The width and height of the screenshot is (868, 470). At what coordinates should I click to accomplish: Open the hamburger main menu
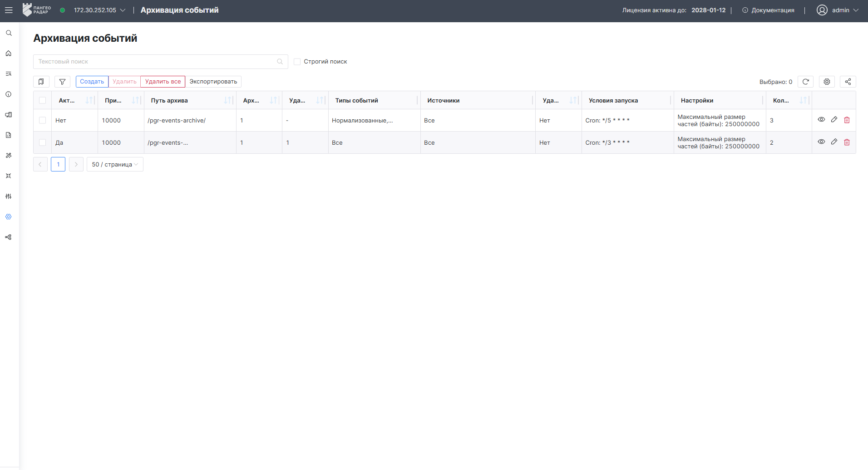pos(9,10)
